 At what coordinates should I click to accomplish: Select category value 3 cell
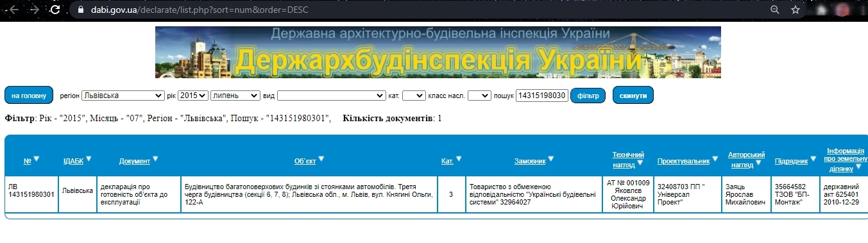tap(452, 194)
